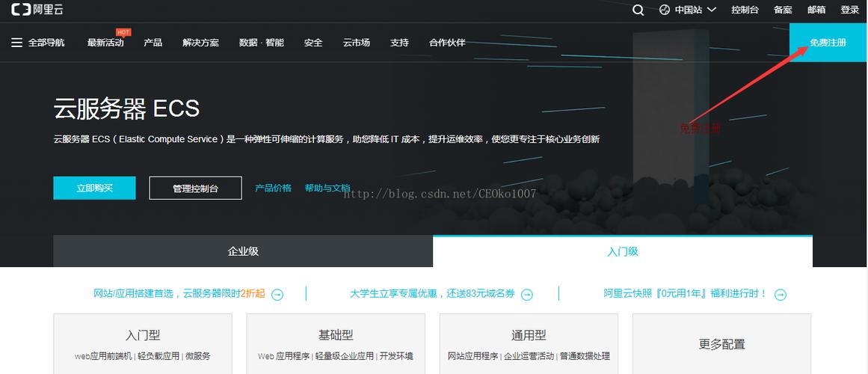Select the 入门型 configuration card
Viewport: 868px width, 374px height.
coord(143,343)
